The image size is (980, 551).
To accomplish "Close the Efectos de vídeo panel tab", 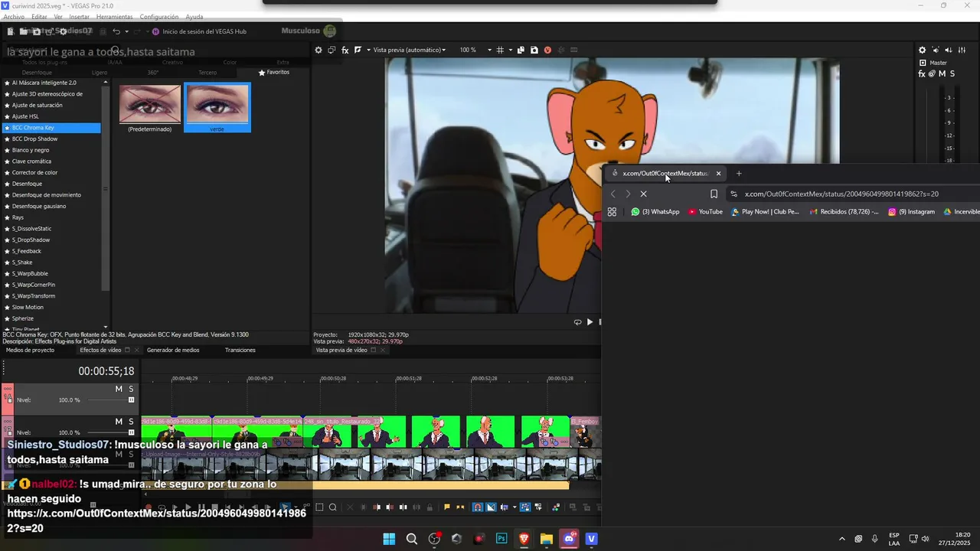I will (137, 350).
